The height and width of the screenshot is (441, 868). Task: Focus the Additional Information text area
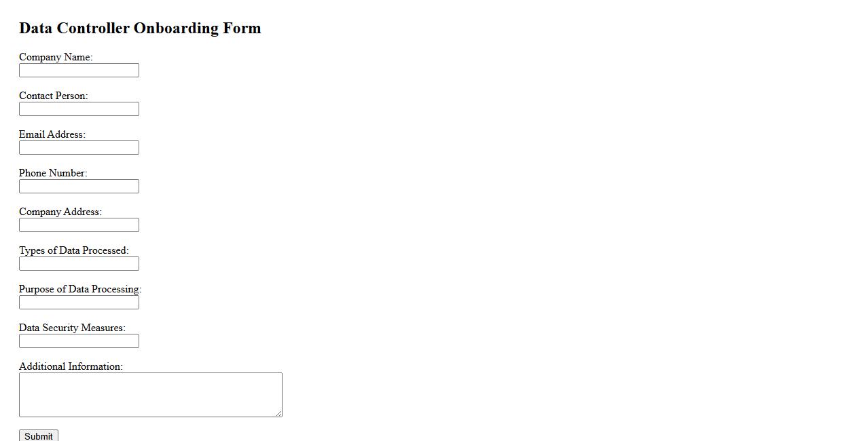click(150, 395)
